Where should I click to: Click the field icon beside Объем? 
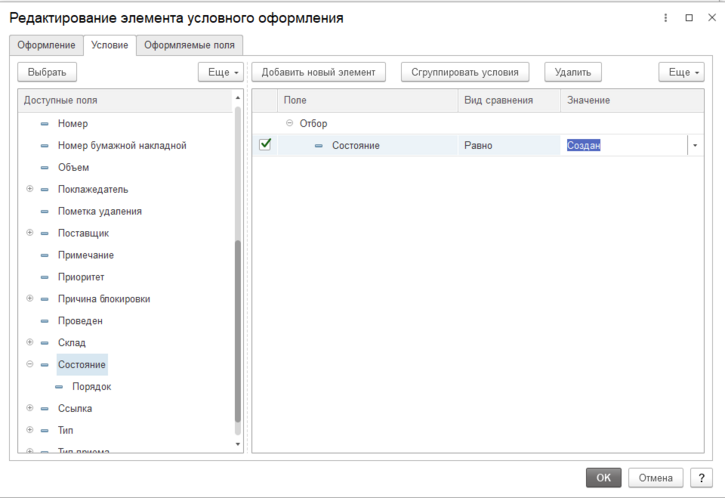coord(44,168)
